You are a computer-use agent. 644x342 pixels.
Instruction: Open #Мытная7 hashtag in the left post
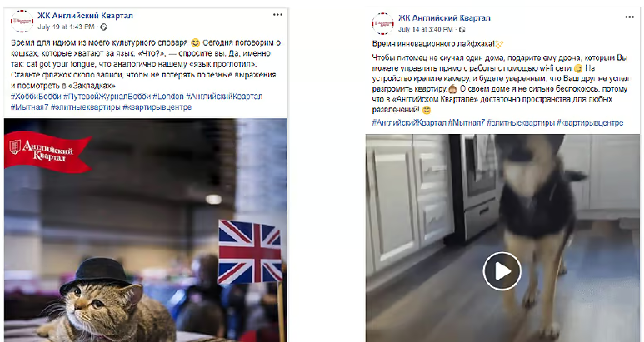click(29, 107)
